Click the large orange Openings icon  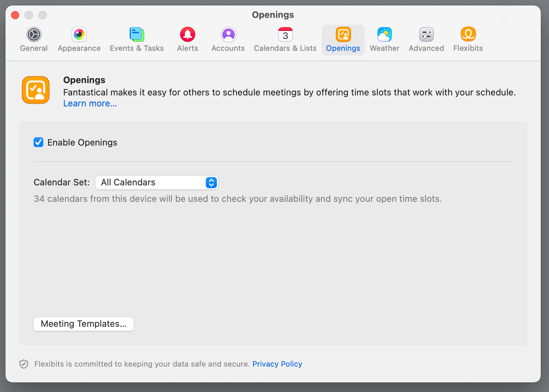36,90
